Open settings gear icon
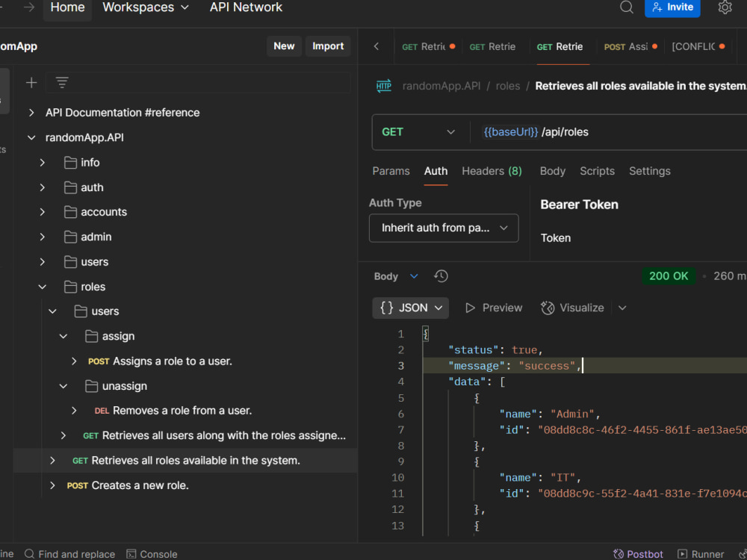The image size is (747, 560). pos(725,7)
